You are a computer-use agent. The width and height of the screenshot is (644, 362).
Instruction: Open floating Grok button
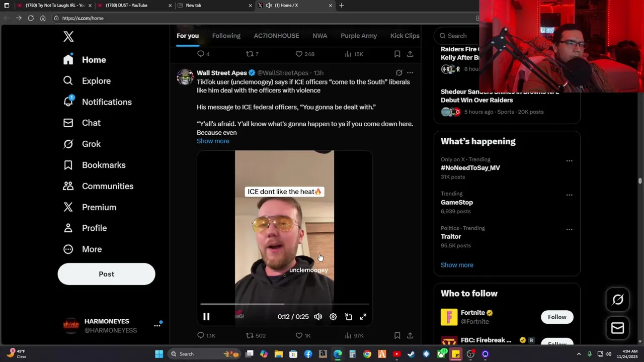(x=617, y=300)
